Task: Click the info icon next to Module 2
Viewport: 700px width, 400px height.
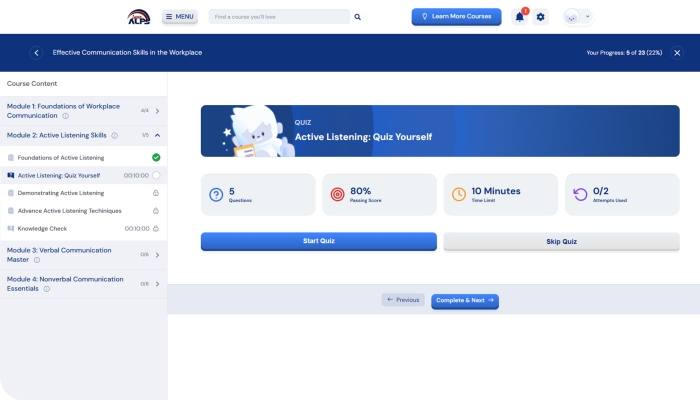Action: click(115, 135)
